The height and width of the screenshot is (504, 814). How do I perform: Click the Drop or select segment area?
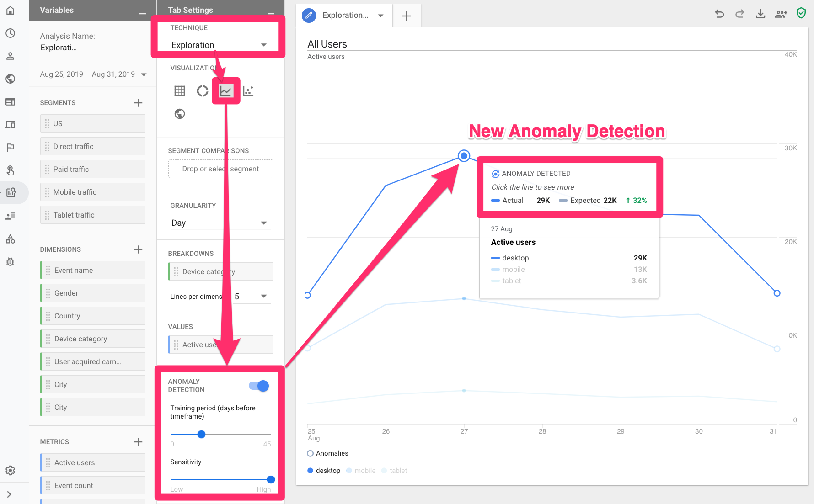point(220,169)
